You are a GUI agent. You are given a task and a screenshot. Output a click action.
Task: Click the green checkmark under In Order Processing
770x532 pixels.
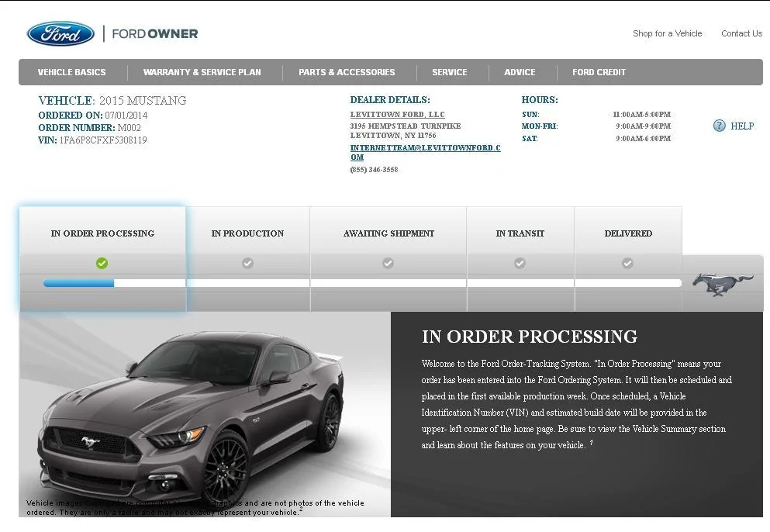pyautogui.click(x=102, y=264)
